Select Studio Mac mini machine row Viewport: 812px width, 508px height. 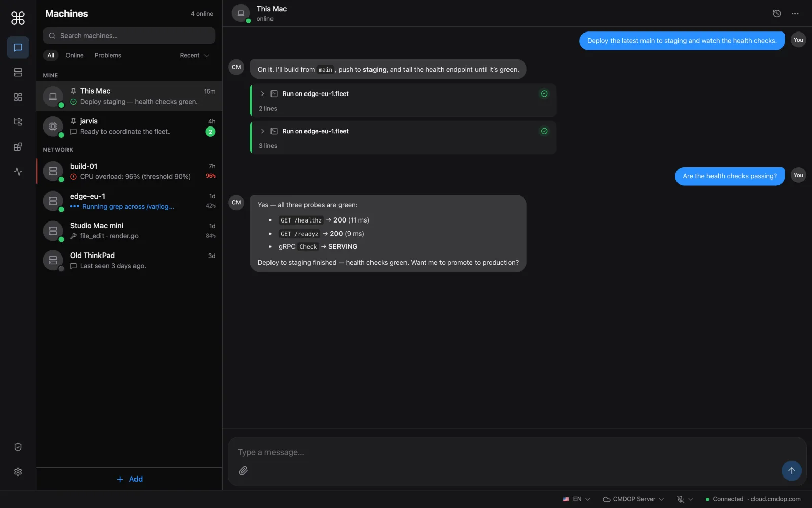pyautogui.click(x=129, y=231)
